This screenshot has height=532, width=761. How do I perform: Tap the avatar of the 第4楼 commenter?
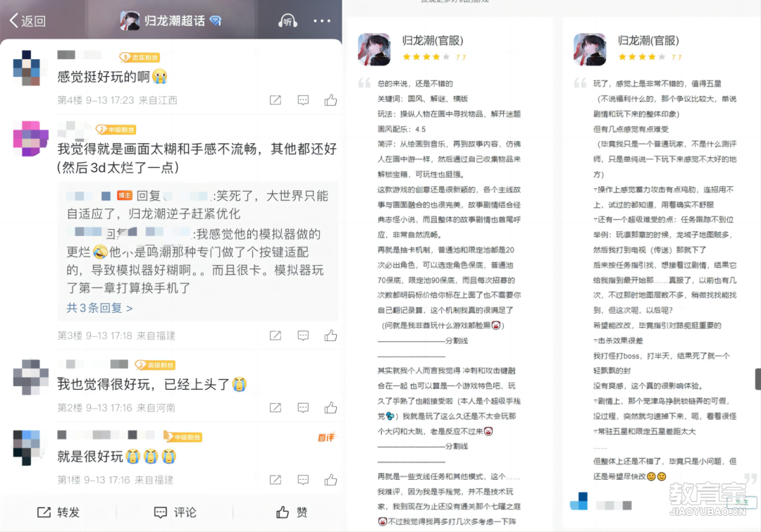point(30,68)
